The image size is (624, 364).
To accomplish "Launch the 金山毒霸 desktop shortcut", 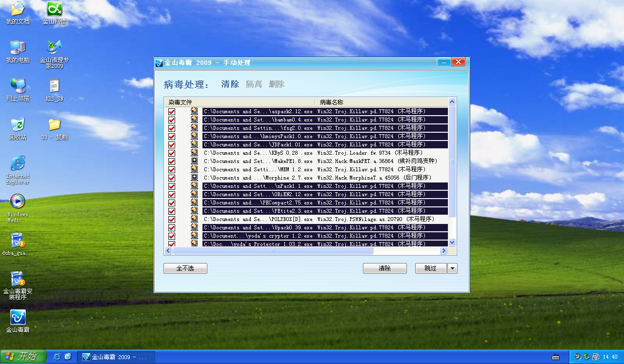I will [18, 321].
